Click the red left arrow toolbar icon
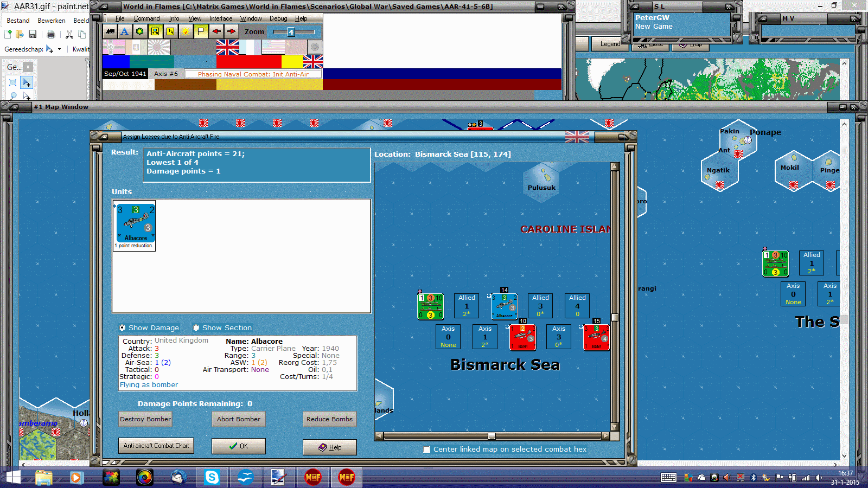This screenshot has height=488, width=868. click(x=216, y=31)
